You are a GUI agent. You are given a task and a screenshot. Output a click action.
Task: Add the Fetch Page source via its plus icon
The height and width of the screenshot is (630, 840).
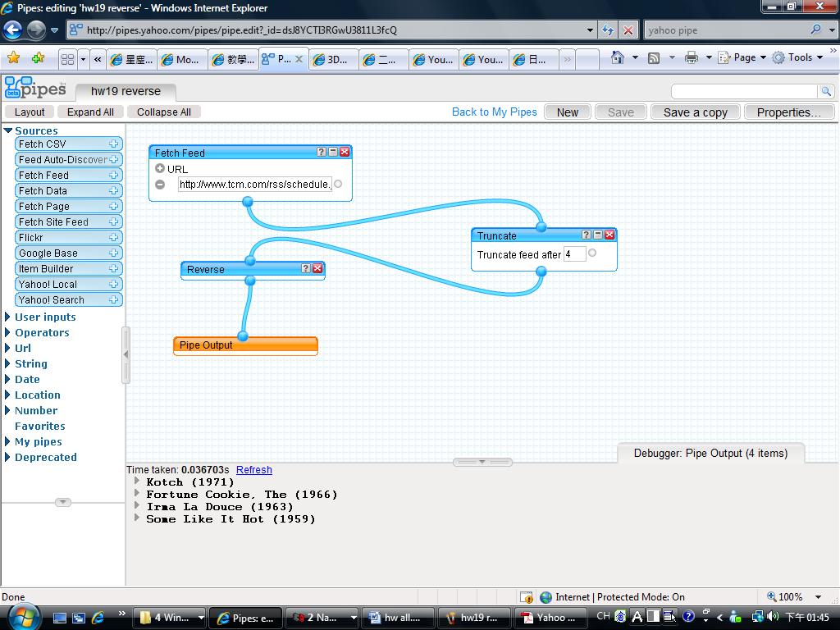click(x=113, y=206)
